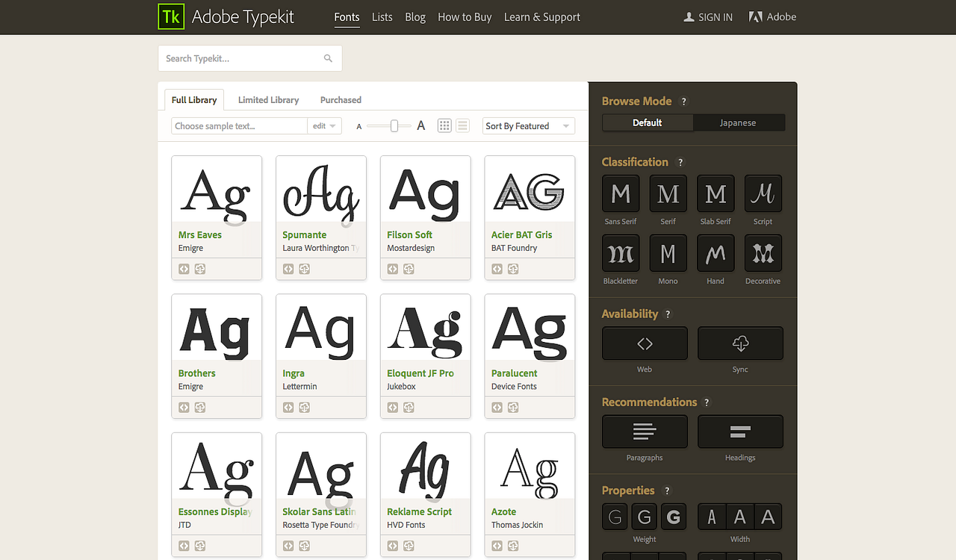Viewport: 956px width, 560px height.
Task: Filter fonts by the Script classification
Action: pos(763,193)
